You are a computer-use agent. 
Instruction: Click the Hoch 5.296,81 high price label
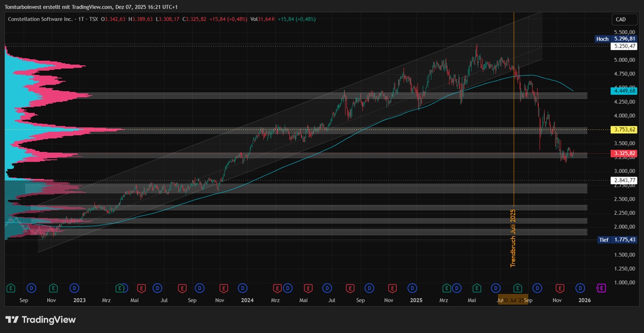pyautogui.click(x=616, y=39)
